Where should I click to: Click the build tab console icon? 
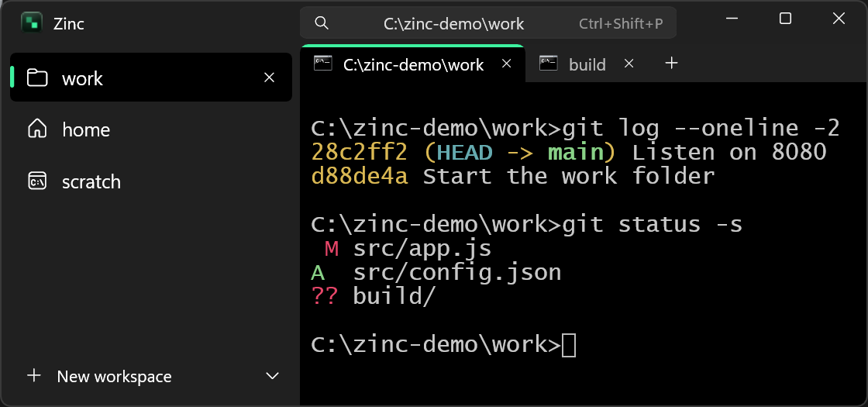pyautogui.click(x=549, y=63)
